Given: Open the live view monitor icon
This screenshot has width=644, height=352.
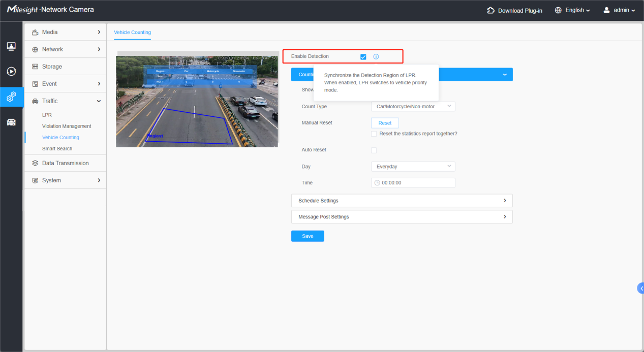Looking at the screenshot, I should pos(11,46).
